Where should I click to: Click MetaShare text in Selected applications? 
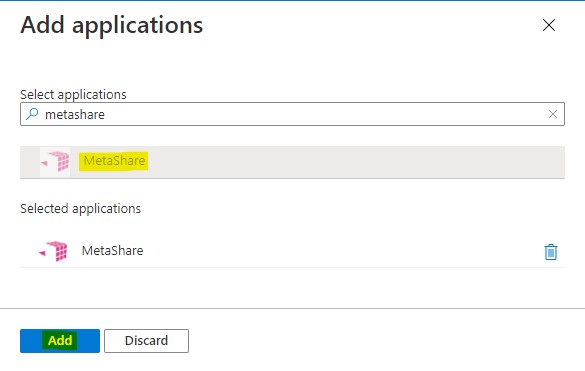[x=112, y=250]
